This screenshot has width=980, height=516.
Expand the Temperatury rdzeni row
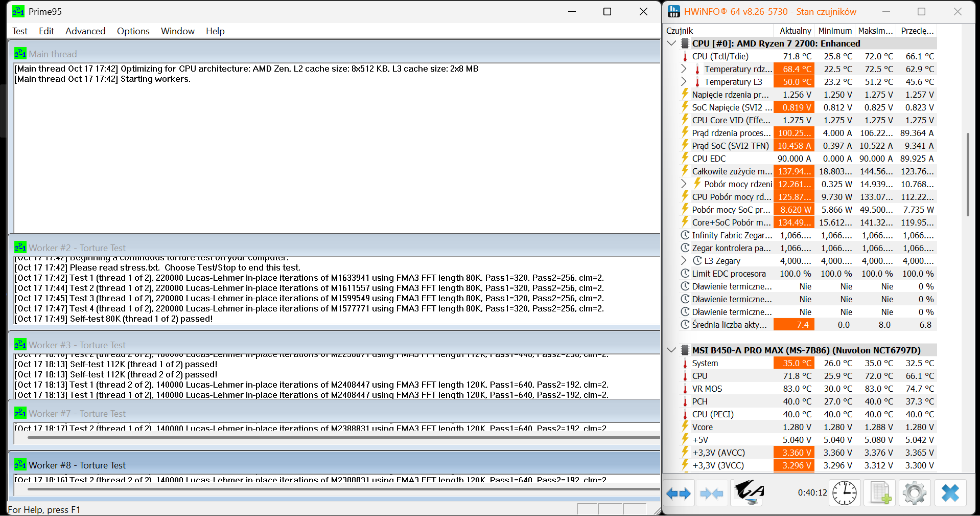pyautogui.click(x=684, y=69)
